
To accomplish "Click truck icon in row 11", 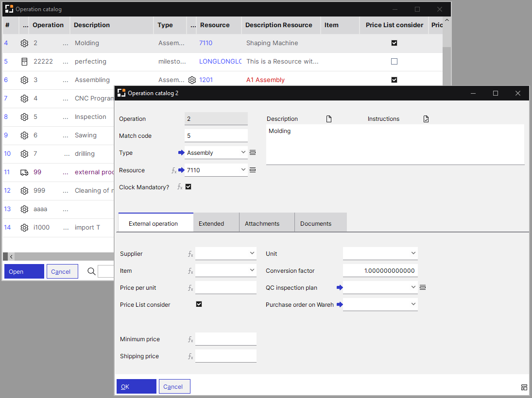I will click(x=24, y=172).
